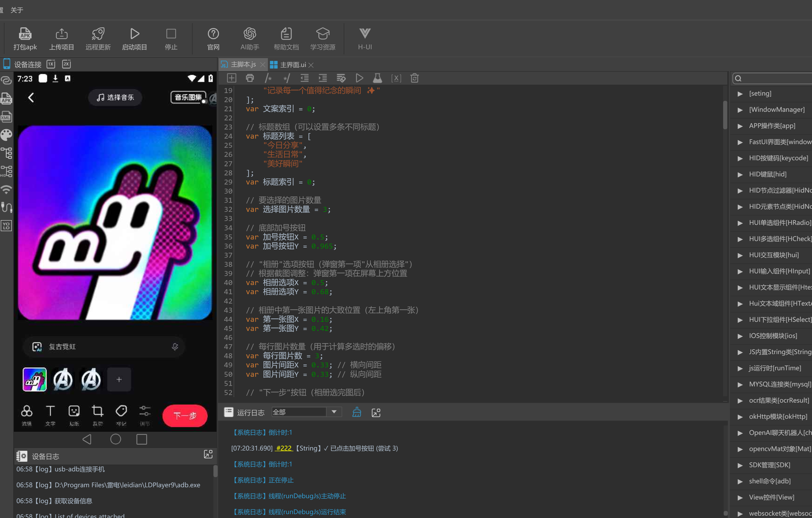
Task: Start the project with 启动项目
Action: (x=134, y=39)
